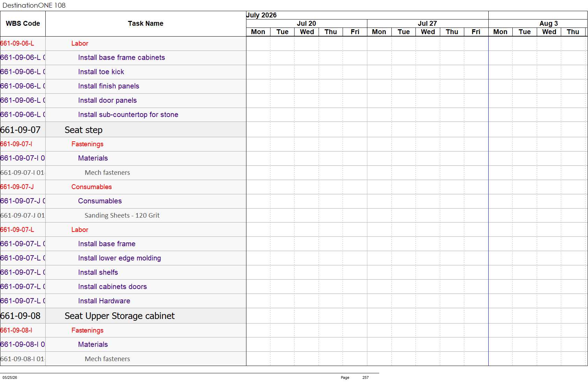Image resolution: width=588 pixels, height=382 pixels.
Task: Select the Install cabinets doors task
Action: (113, 287)
